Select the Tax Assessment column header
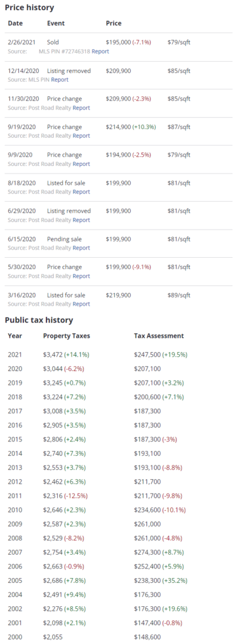Image resolution: width=238 pixels, height=644 pixels. pos(159,336)
